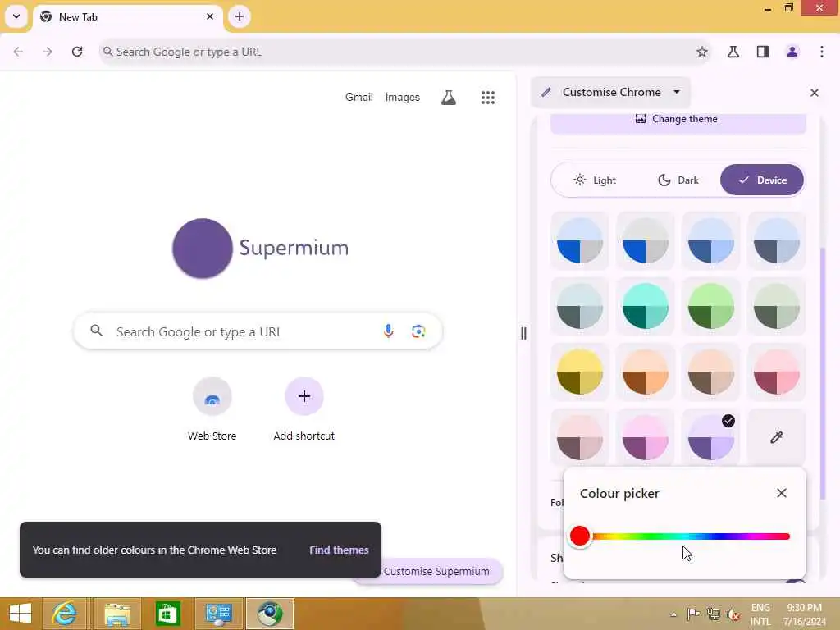840x630 pixels.
Task: Close the Colour picker popup
Action: pos(782,493)
